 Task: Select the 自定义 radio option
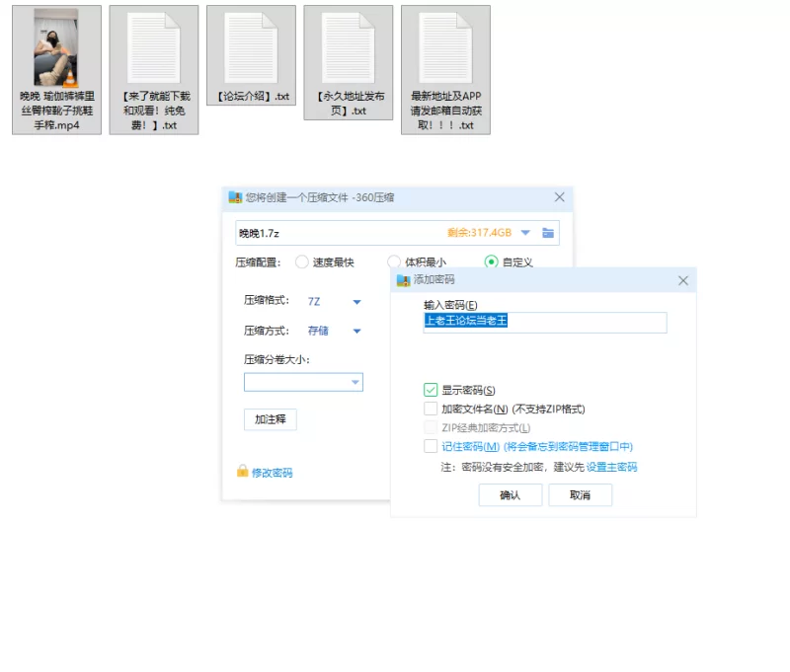click(491, 262)
